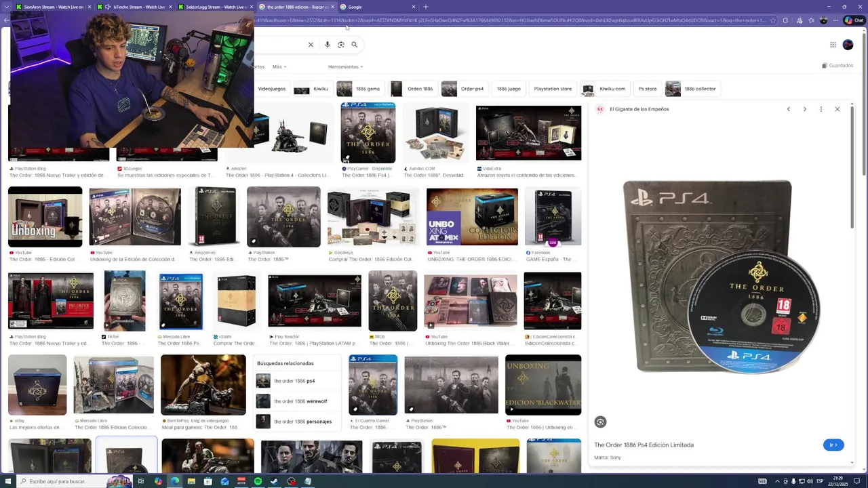Select the Videojuegos filter chip
This screenshot has height=488, width=868.
pyautogui.click(x=271, y=89)
